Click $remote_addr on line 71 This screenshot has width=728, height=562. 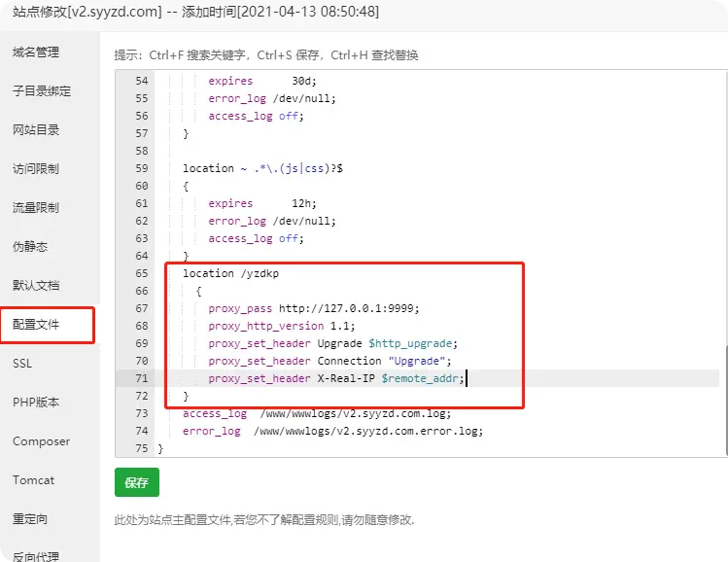[420, 378]
